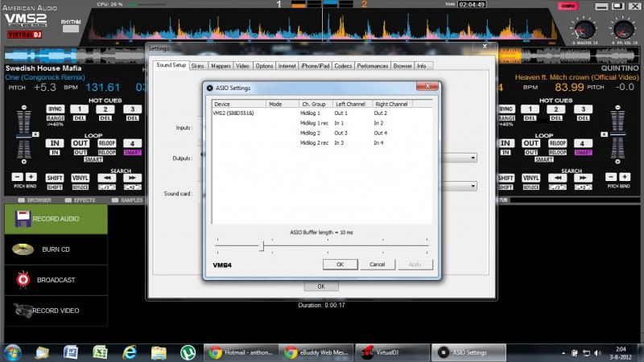Select VMS2 (588D551&) device row

point(321,113)
